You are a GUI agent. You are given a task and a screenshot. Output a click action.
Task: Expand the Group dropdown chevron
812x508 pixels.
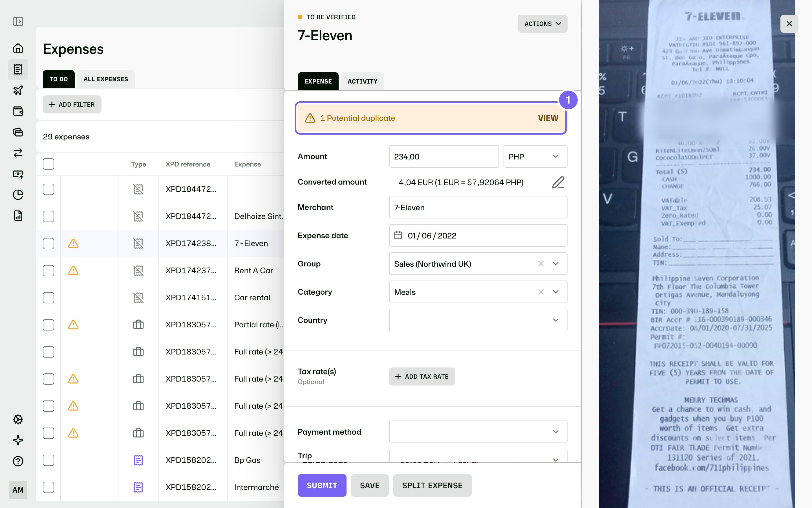pyautogui.click(x=556, y=264)
